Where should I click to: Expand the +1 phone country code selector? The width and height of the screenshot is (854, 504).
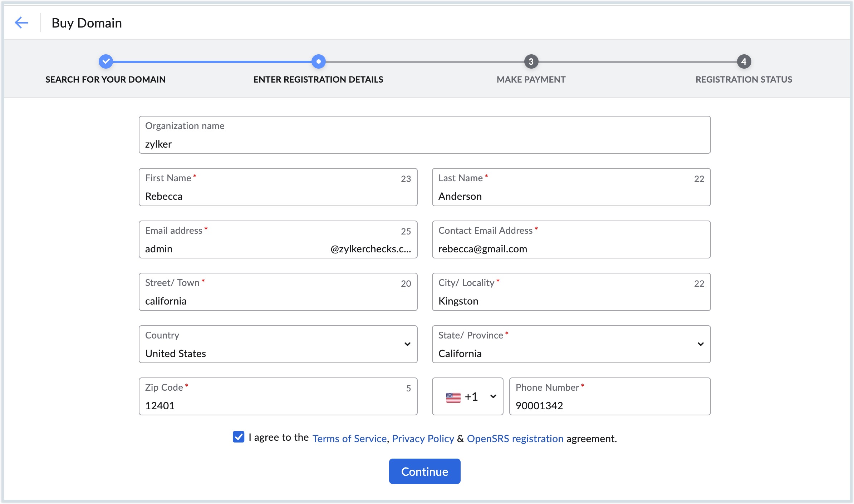pyautogui.click(x=467, y=396)
